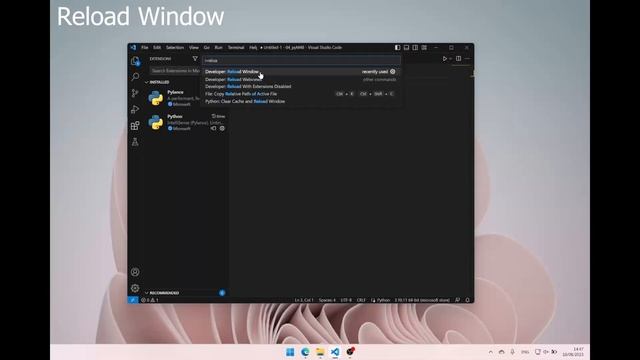Click the Windows Start button on taskbar
Image resolution: width=640 pixels, height=360 pixels.
click(290, 352)
